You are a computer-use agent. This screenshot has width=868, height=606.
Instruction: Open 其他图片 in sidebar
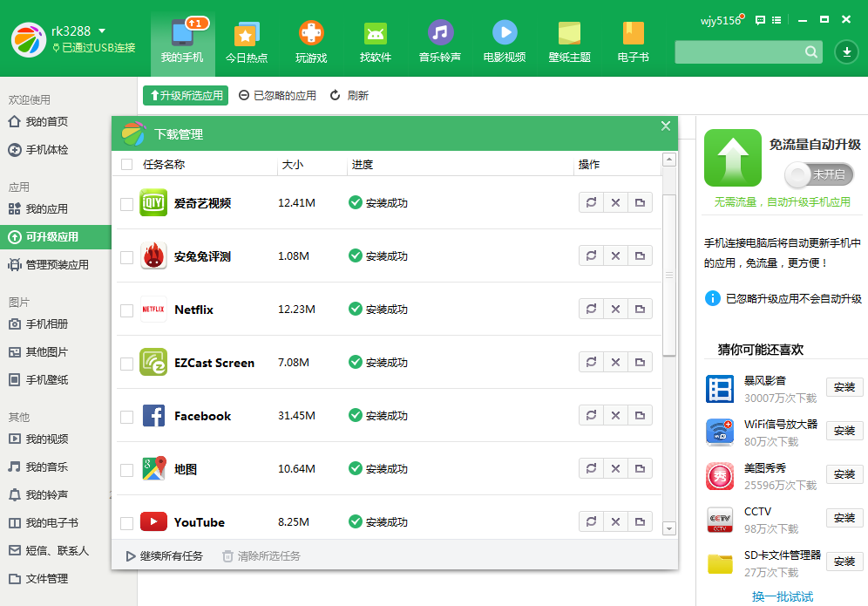click(x=38, y=351)
